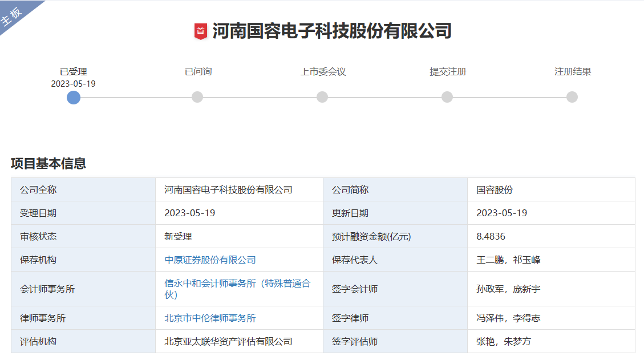Click the 评估机构 label cell
Viewport: 644px width, 356px height.
pos(83,342)
